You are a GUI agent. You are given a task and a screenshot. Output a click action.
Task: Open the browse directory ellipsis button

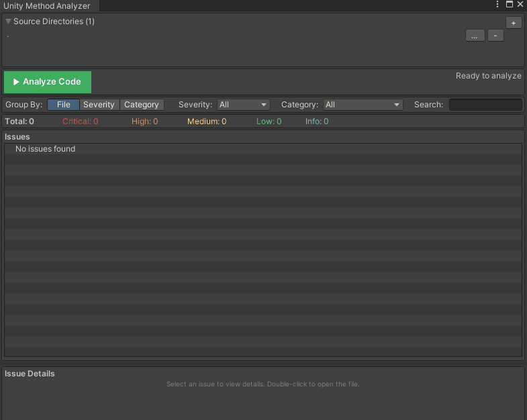click(475, 36)
